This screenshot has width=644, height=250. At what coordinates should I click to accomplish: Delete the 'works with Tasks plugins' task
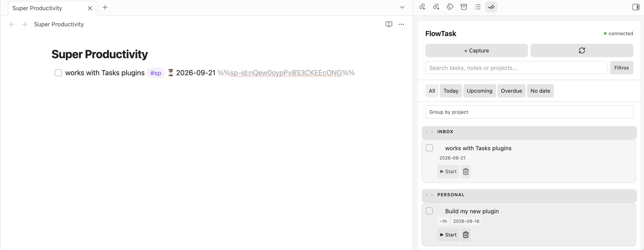[x=466, y=171]
